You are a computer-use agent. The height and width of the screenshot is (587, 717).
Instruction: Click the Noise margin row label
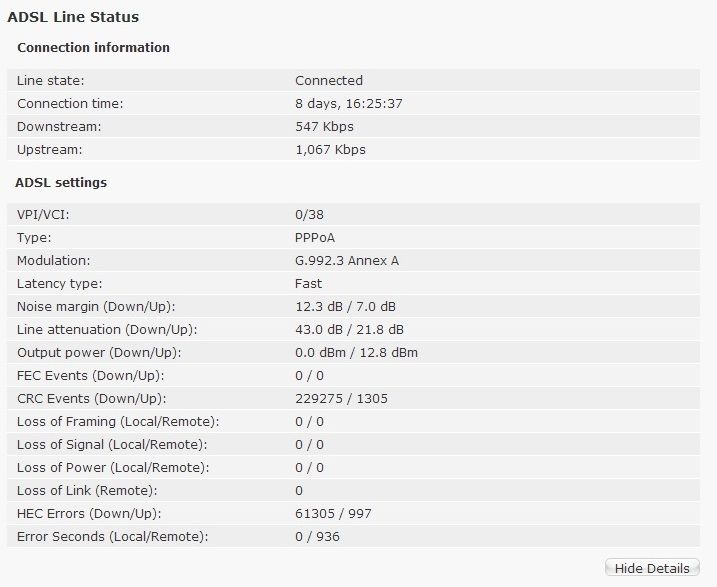click(x=96, y=307)
